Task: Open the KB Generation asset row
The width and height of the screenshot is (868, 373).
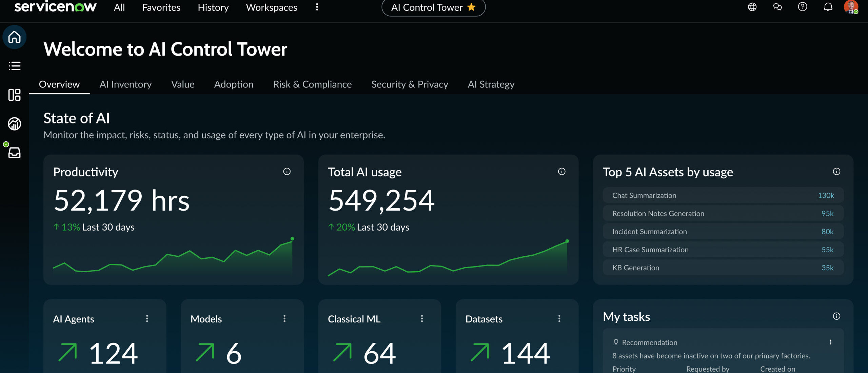Action: coord(723,268)
